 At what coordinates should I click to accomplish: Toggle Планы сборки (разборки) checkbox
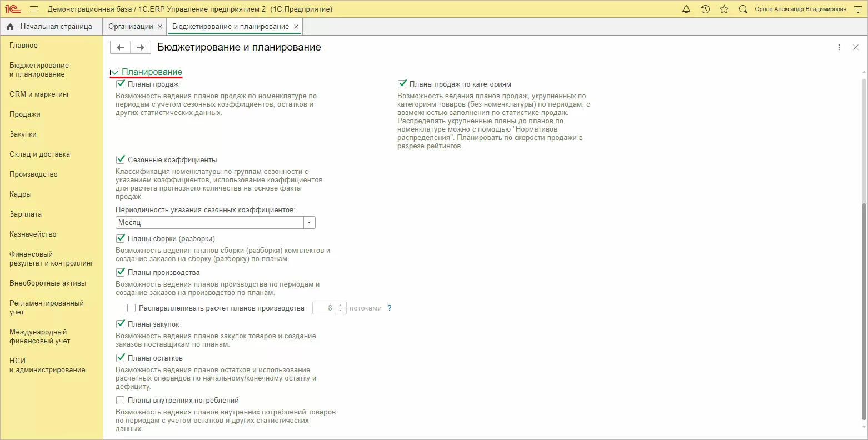click(121, 238)
